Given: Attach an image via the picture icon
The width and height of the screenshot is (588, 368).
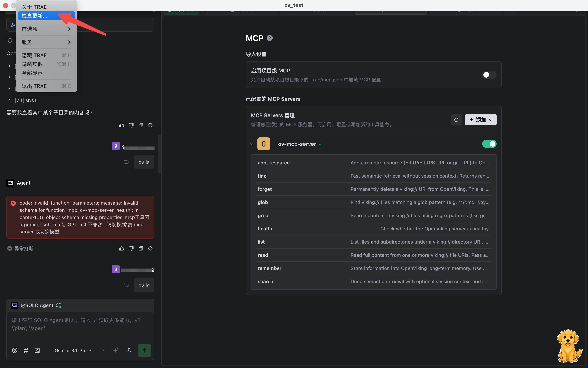Looking at the screenshot, I should [x=37, y=350].
